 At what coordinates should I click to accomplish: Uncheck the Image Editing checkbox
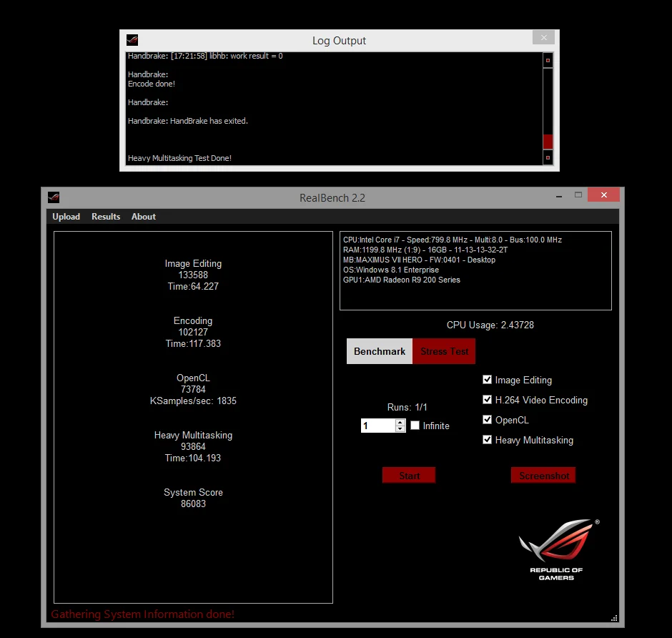[487, 380]
